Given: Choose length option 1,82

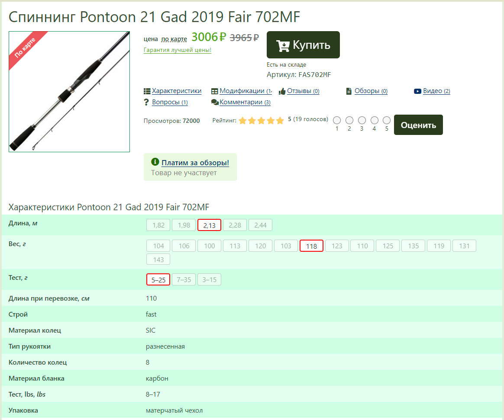Looking at the screenshot, I should coord(158,225).
